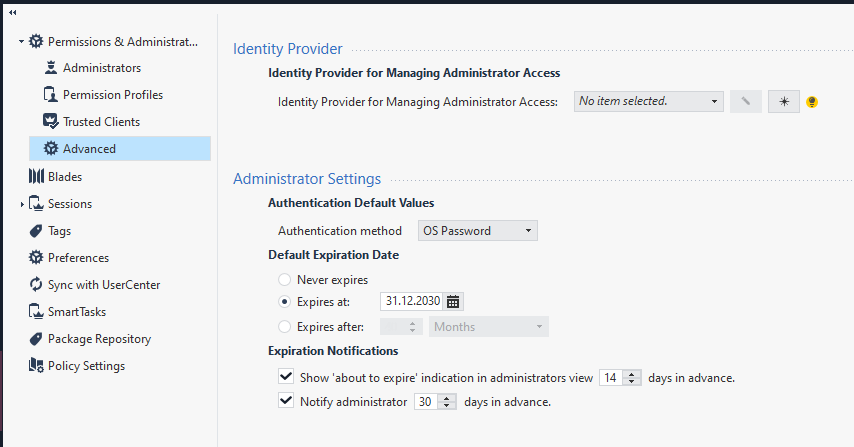Viewport: 854px width, 447px height.
Task: Expand the Sessions tree node
Action: pos(21,204)
